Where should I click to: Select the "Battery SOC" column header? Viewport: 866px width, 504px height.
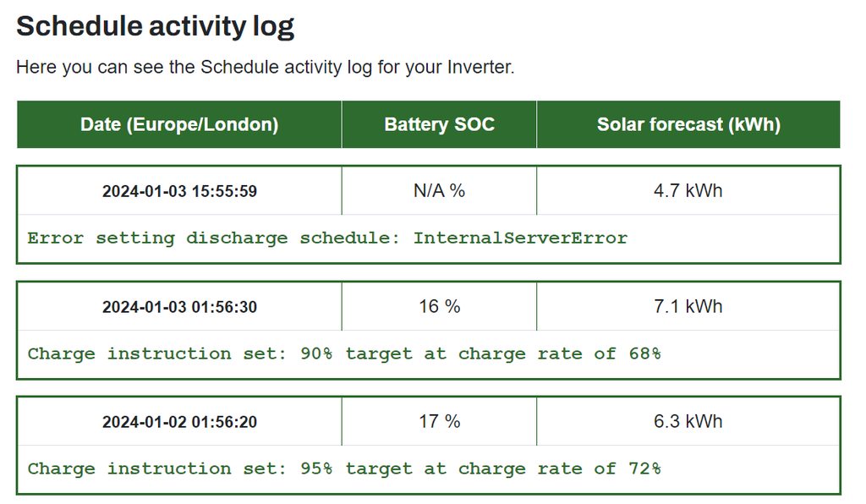439,125
